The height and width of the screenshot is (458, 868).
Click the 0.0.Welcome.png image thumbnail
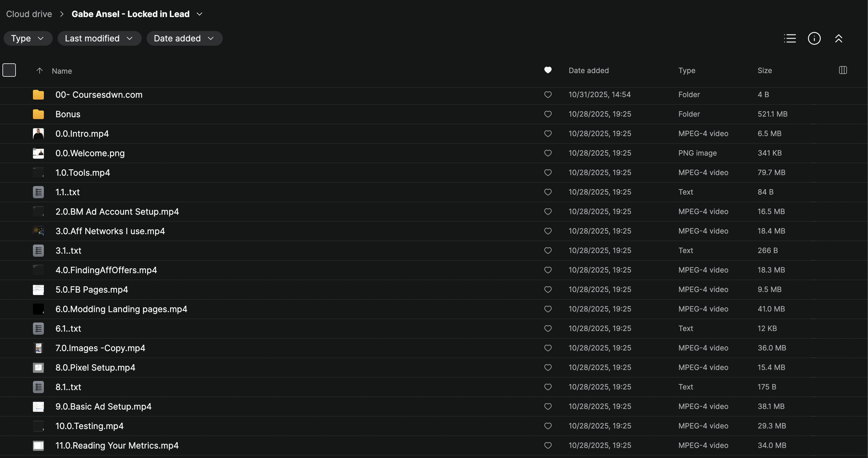click(38, 153)
